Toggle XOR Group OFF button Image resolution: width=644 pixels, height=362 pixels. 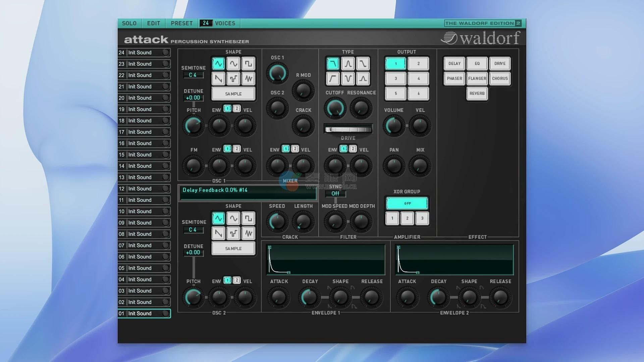[x=407, y=203]
